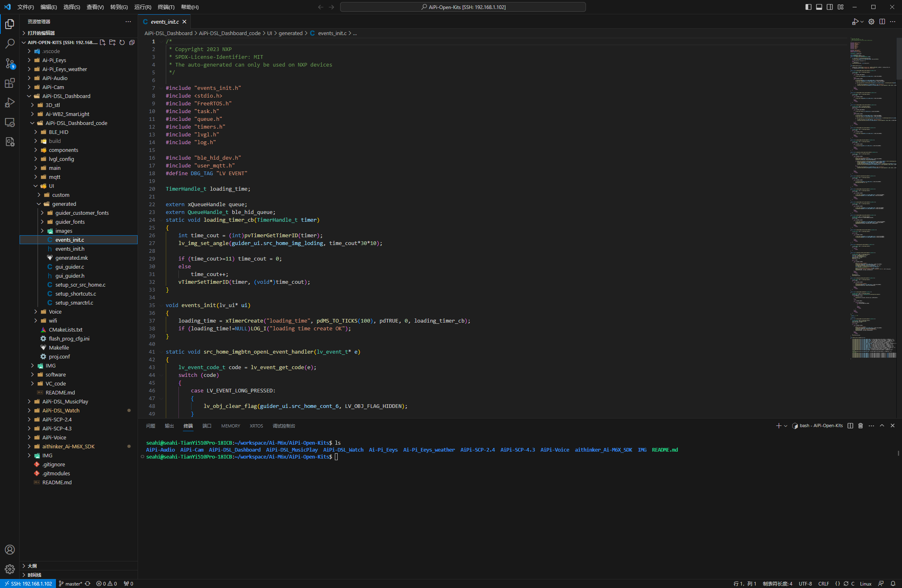Change the UTF-8 encoding setting
Image resolution: width=902 pixels, height=588 pixels.
coord(805,584)
